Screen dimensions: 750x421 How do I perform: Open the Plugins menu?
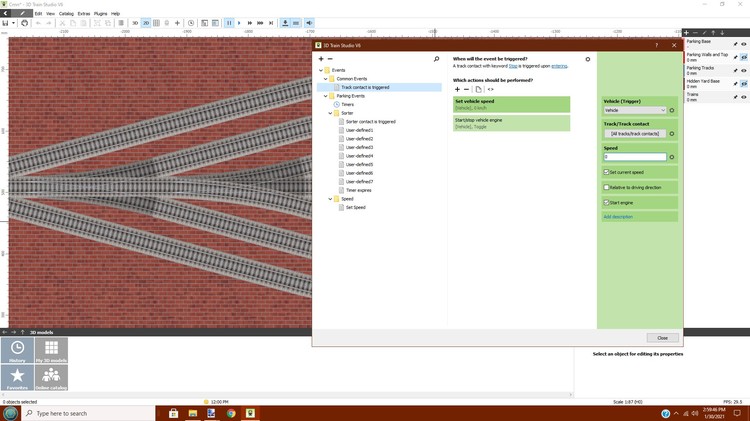point(100,13)
